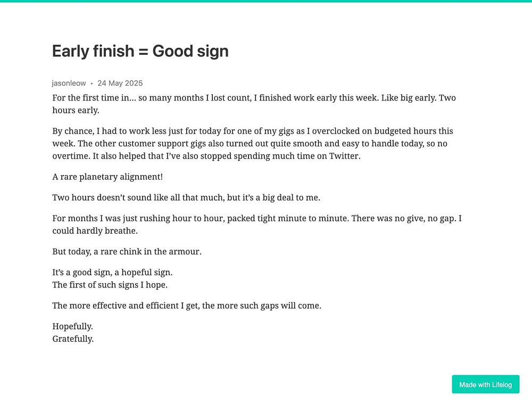Select the line 'A rare planetary alignment!'
Screen dimensions: 532x404
click(107, 177)
